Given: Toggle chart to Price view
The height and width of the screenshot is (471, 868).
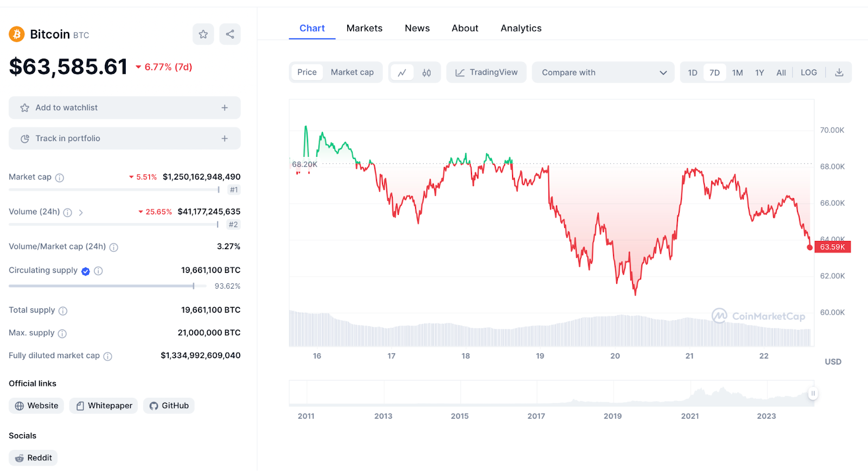Looking at the screenshot, I should click(x=307, y=72).
